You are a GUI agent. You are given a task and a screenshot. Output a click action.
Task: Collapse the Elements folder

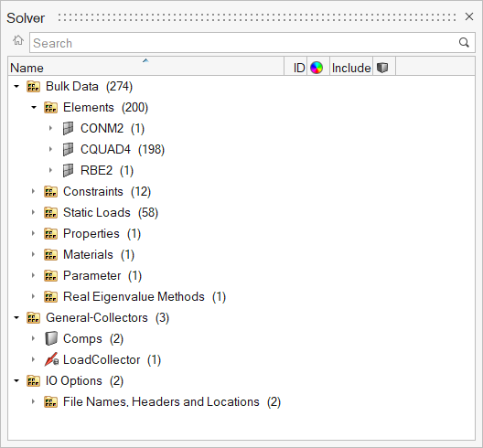[34, 108]
